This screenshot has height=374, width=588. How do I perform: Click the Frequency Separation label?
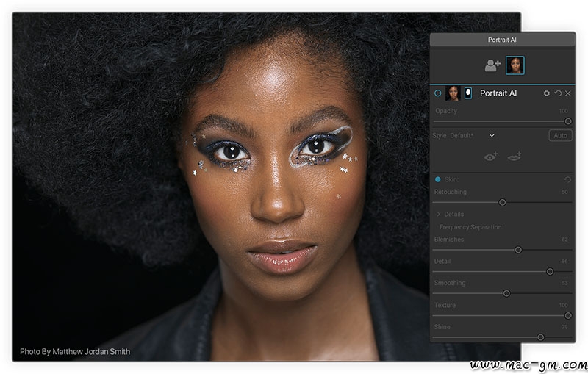tap(470, 227)
